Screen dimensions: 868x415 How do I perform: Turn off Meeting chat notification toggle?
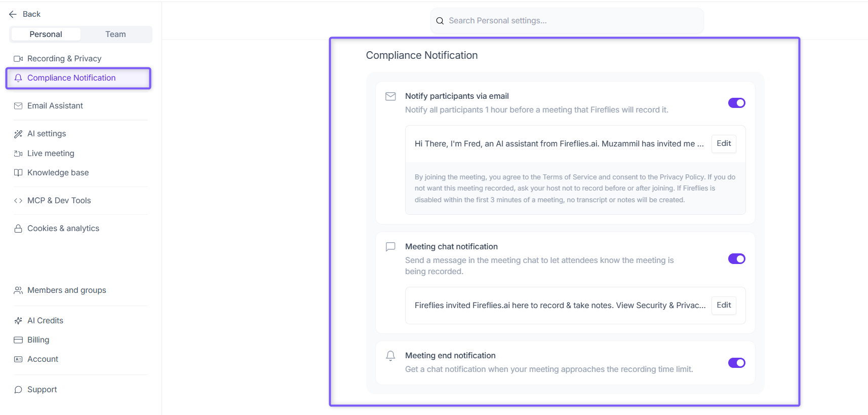[736, 259]
